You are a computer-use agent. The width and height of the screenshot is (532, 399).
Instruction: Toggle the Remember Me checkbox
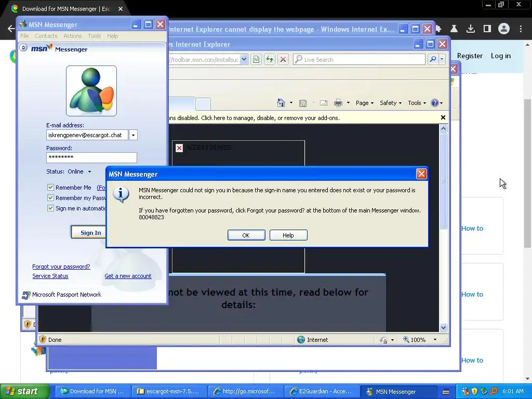tap(50, 187)
